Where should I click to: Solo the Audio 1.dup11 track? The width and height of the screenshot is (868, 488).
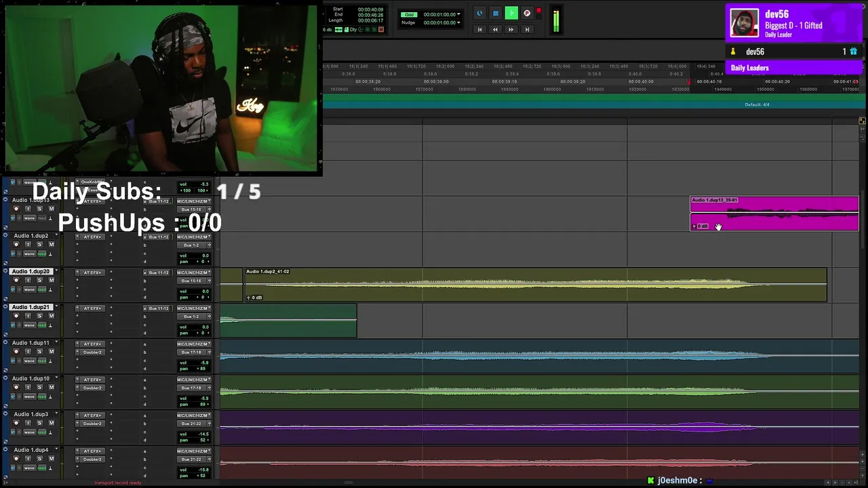tap(39, 352)
